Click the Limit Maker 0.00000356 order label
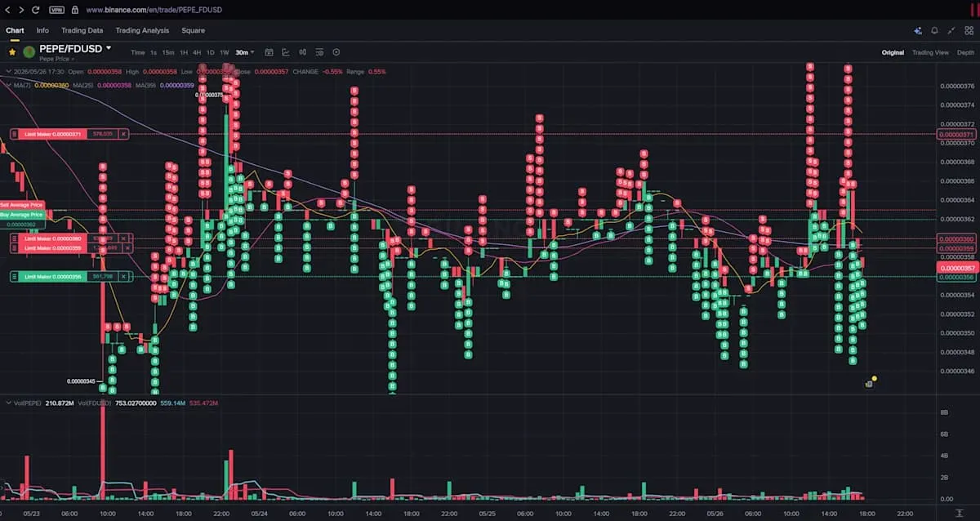980x521 pixels. (x=52, y=277)
